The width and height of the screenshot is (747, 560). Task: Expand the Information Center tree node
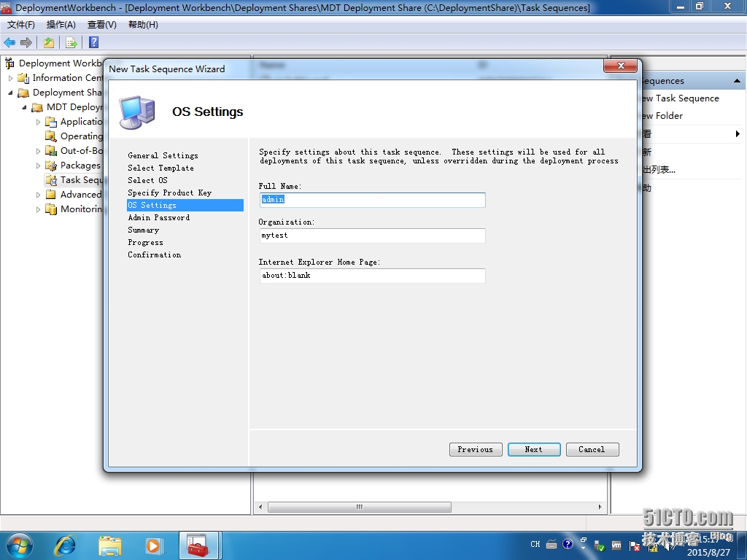click(x=10, y=77)
